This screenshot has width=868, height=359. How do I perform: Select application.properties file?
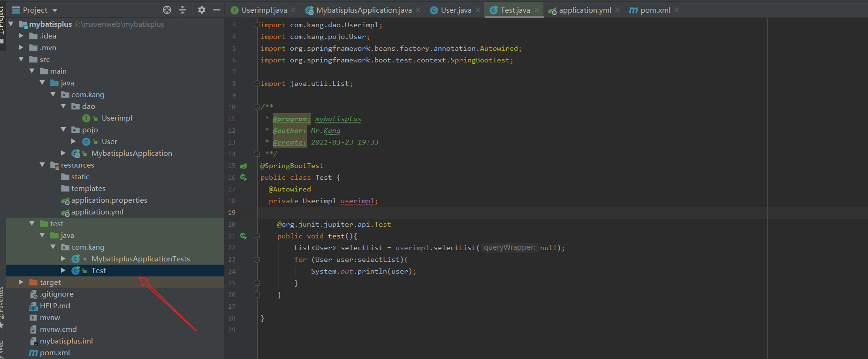[x=109, y=200]
